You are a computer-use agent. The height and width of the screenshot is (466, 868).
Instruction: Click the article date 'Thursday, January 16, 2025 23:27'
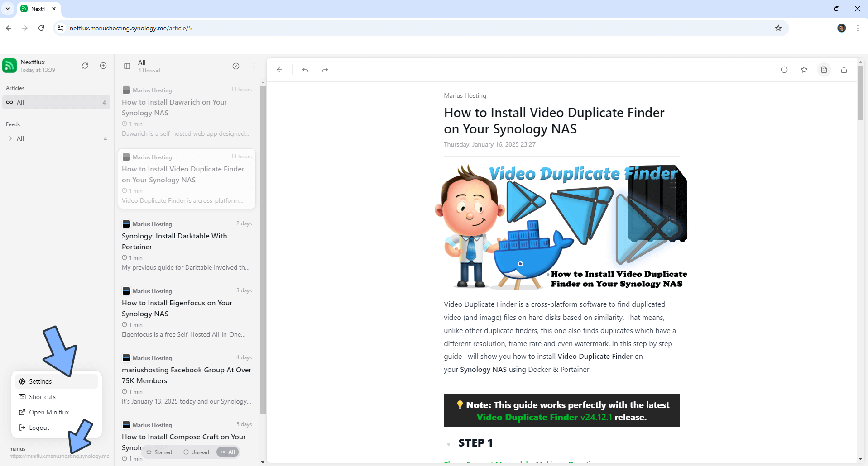[489, 144]
